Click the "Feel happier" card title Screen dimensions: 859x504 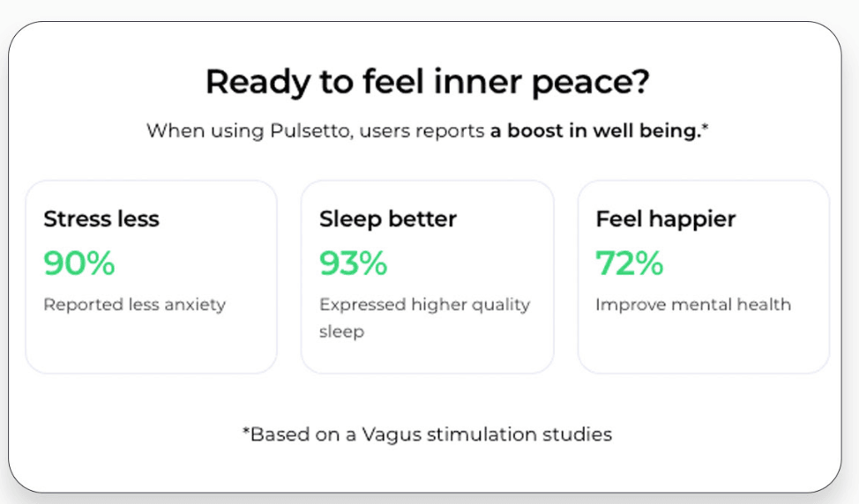coord(665,219)
